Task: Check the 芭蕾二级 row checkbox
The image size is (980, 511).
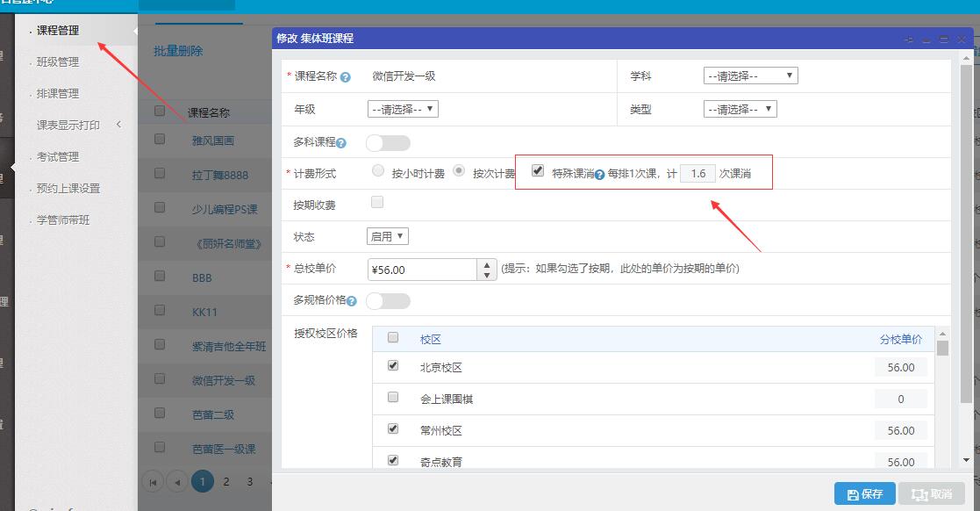Action: [x=160, y=413]
